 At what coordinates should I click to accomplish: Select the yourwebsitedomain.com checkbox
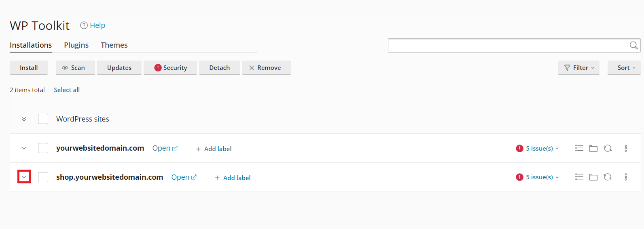click(43, 148)
